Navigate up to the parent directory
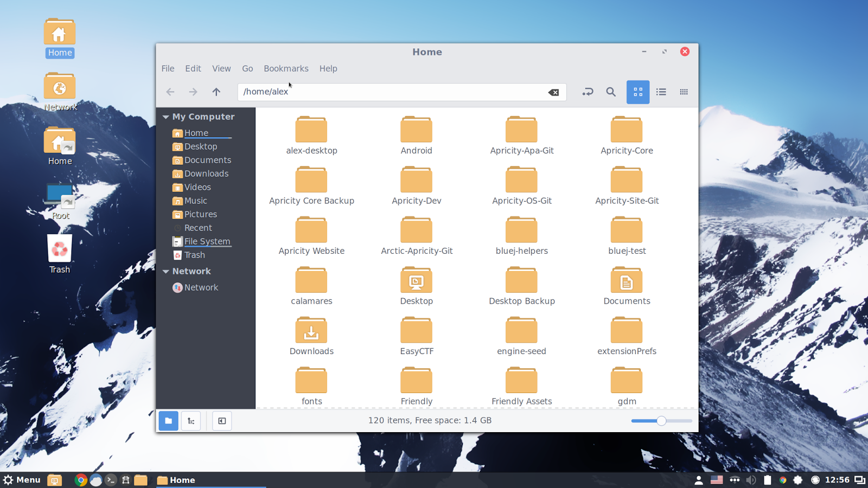This screenshot has width=868, height=488. pyautogui.click(x=216, y=92)
